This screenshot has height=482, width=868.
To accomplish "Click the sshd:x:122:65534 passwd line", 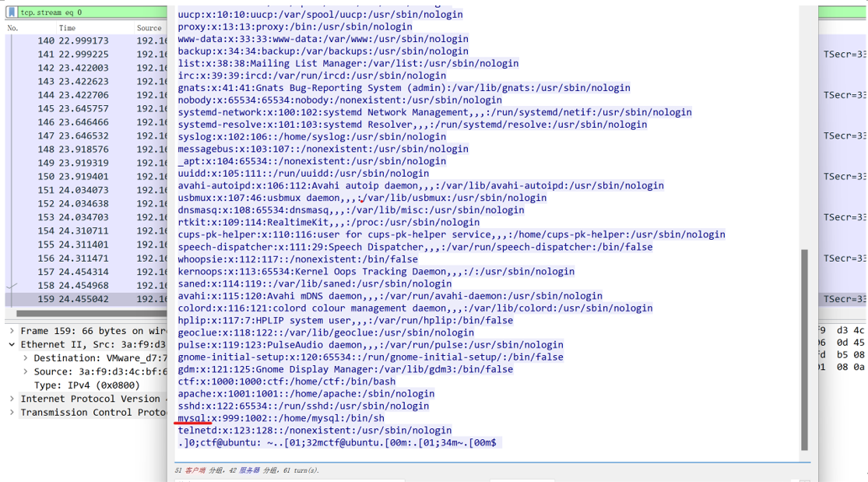I will pyautogui.click(x=304, y=406).
